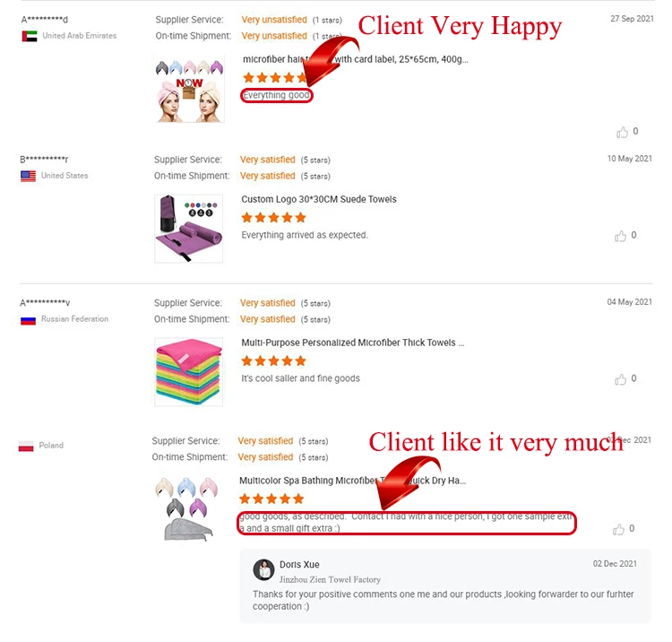Viewport: 672px width, 642px height.
Task: Open Doris Xue's profile avatar
Action: pyautogui.click(x=263, y=569)
